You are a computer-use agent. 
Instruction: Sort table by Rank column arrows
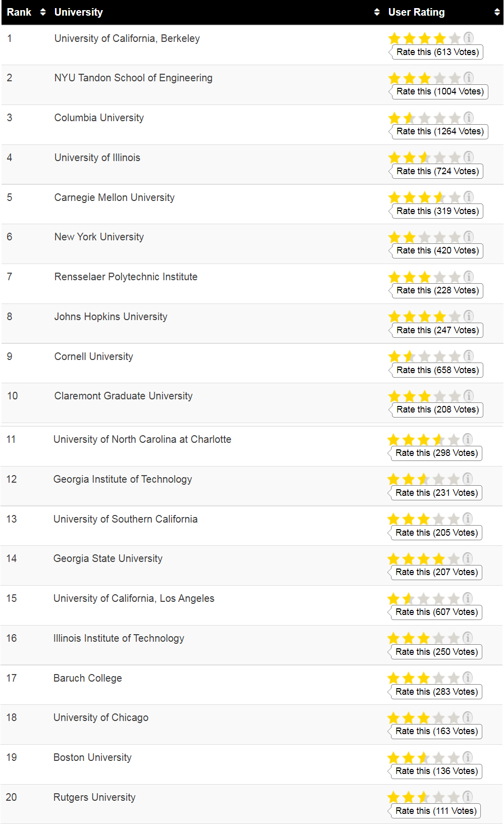(x=43, y=12)
